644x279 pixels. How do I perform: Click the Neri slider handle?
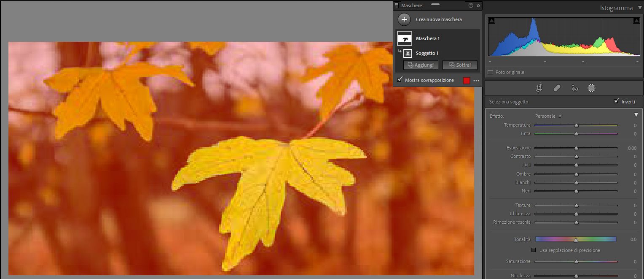576,191
